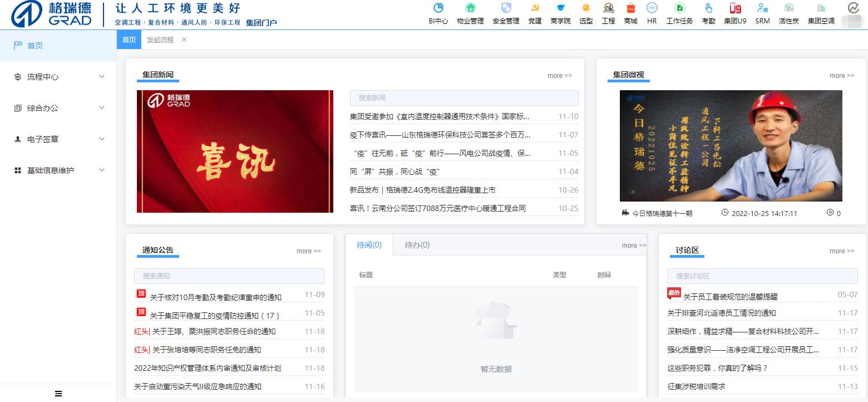
Task: Open news 喜讯！云南分公司签订7088万元 contract
Action: (x=437, y=208)
